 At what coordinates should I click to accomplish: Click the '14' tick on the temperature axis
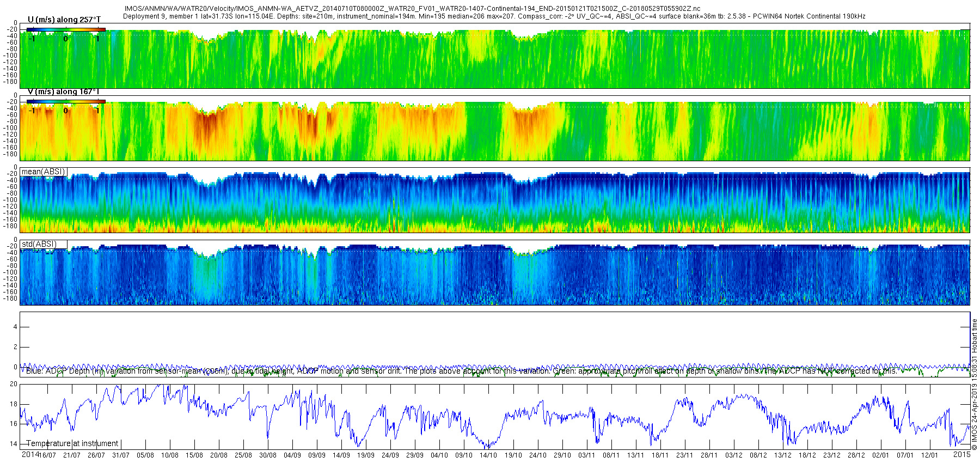pos(14,444)
